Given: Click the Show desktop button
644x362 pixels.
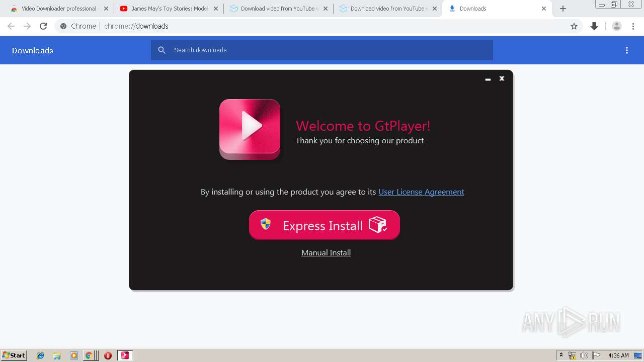Looking at the screenshot, I should [x=639, y=355].
